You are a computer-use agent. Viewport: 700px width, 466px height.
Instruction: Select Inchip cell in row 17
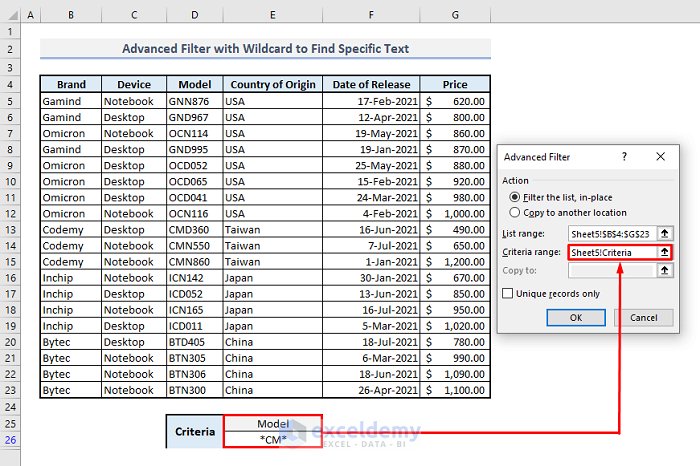pyautogui.click(x=71, y=294)
